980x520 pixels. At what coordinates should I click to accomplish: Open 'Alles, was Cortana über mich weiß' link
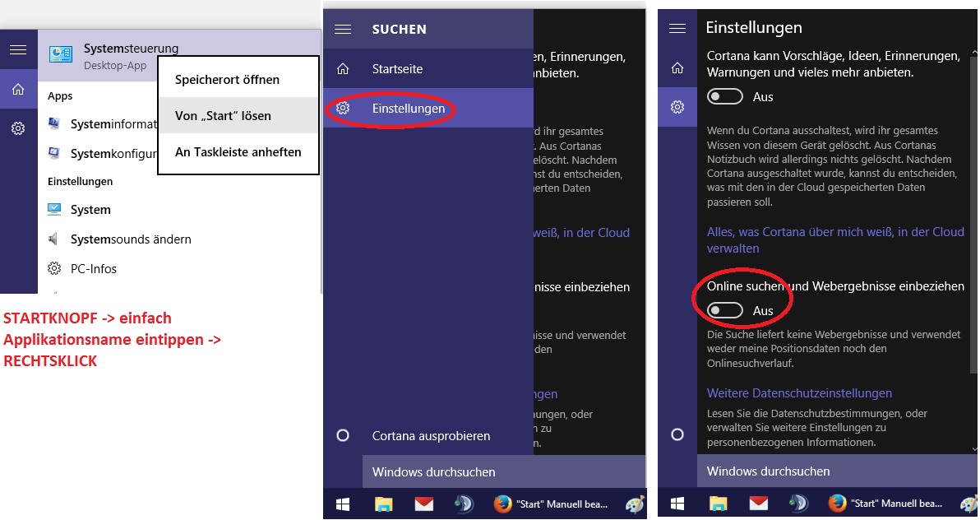coord(835,239)
